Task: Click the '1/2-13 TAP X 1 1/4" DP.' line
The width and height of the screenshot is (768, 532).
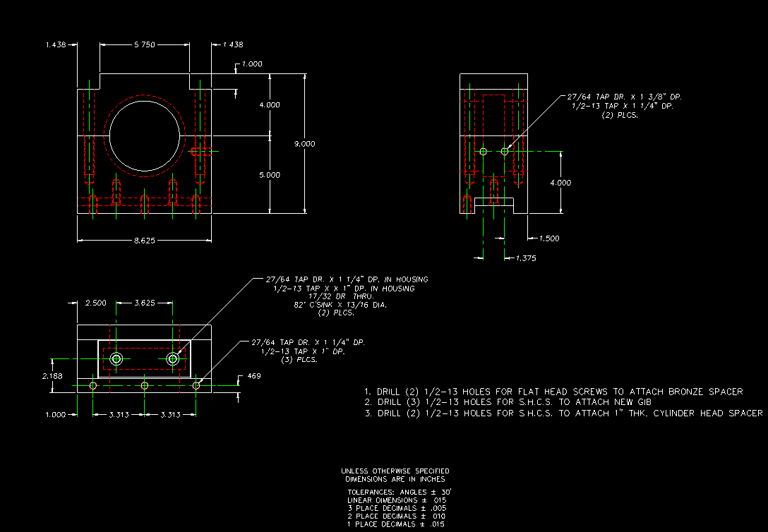Action: 623,106
